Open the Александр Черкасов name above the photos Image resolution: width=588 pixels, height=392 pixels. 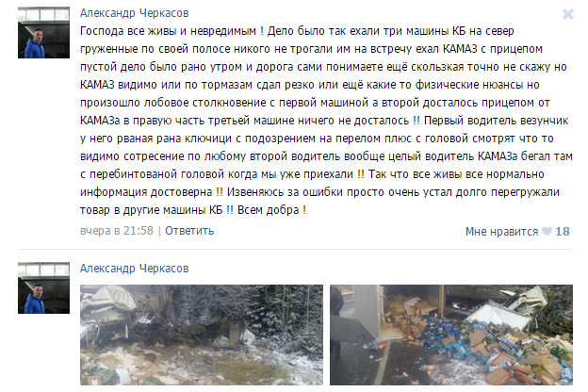134,269
